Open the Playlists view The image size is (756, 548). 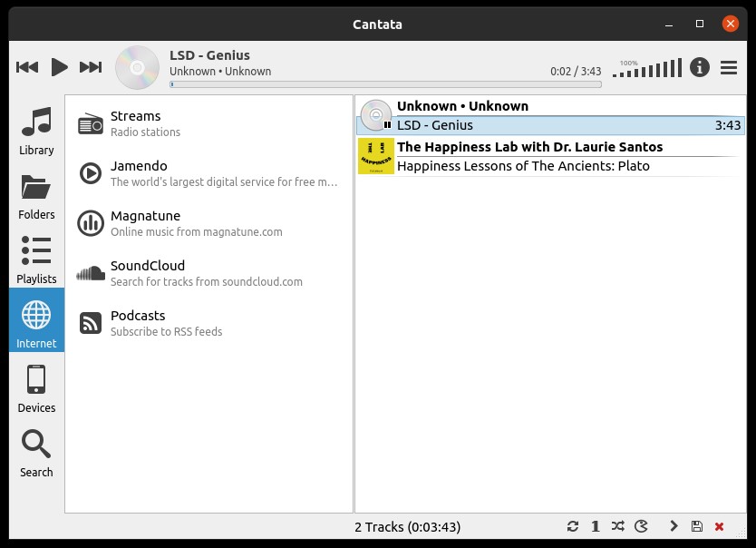(x=36, y=259)
